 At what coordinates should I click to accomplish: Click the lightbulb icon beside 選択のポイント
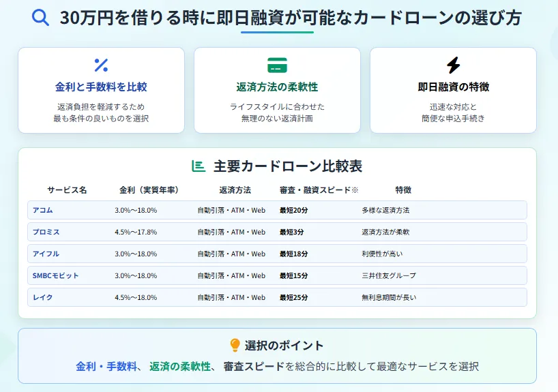click(x=235, y=345)
